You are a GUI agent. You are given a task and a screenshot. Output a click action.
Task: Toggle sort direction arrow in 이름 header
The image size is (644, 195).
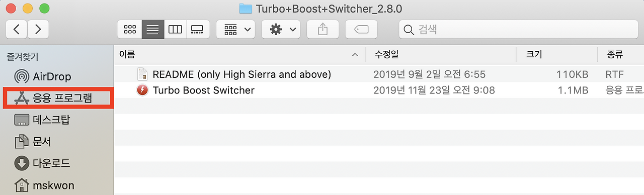point(355,54)
